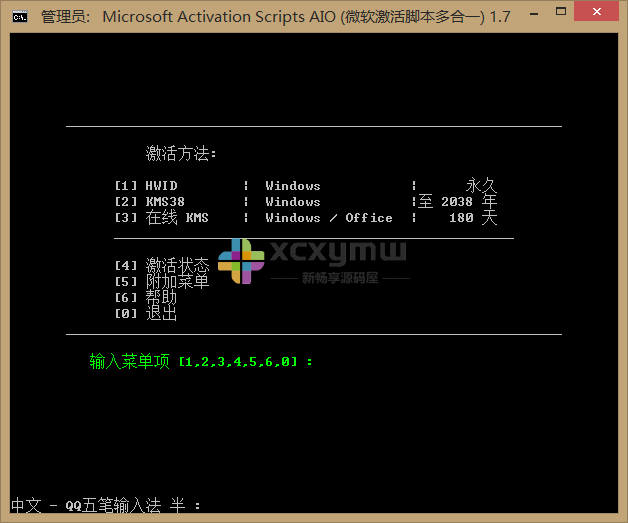
Task: Select the '[2] KMS38' menu entry
Action: pos(150,202)
